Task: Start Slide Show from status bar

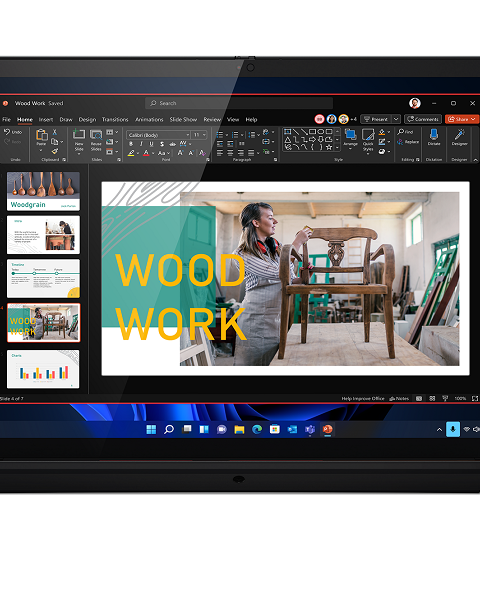Action: point(445,398)
